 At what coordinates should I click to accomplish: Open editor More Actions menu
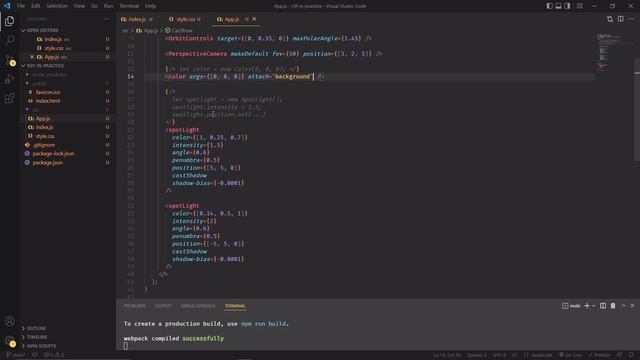631,19
